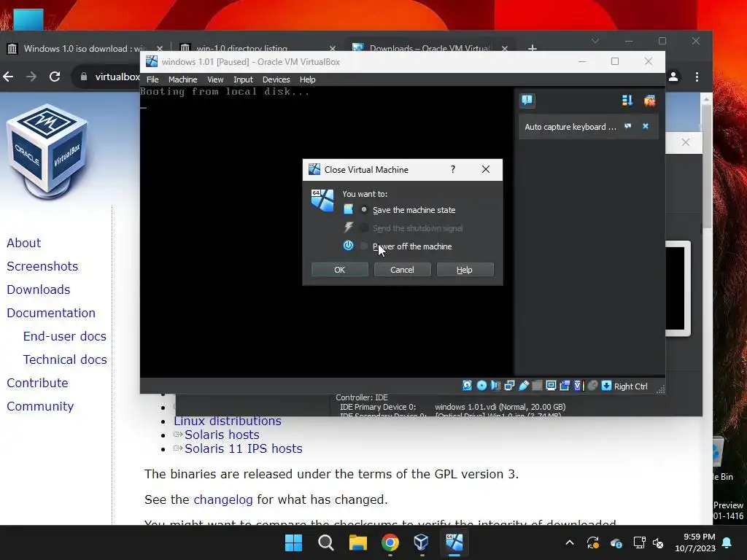The image size is (747, 560).
Task: Select Save the machine state radio button
Action: point(364,209)
